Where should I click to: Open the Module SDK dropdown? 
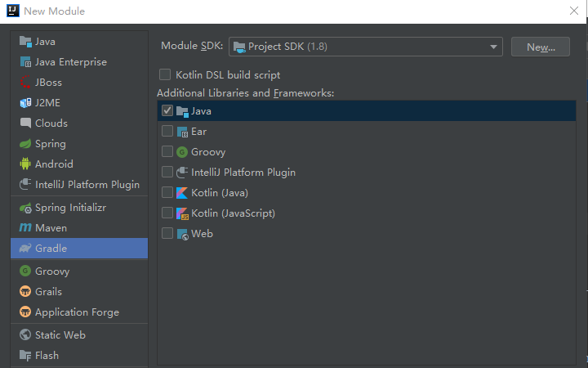pos(366,47)
